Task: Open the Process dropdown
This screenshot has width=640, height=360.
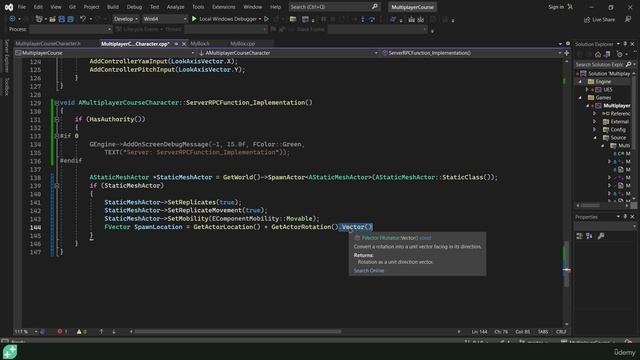Action: (x=71, y=29)
